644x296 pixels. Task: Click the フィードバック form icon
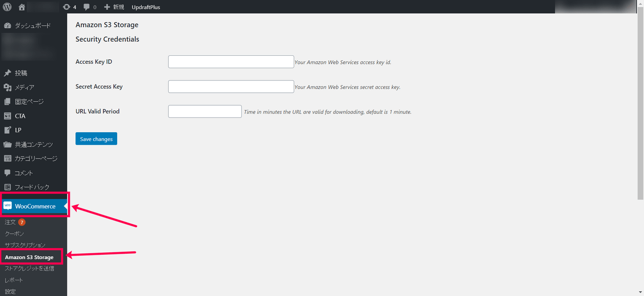(8, 187)
